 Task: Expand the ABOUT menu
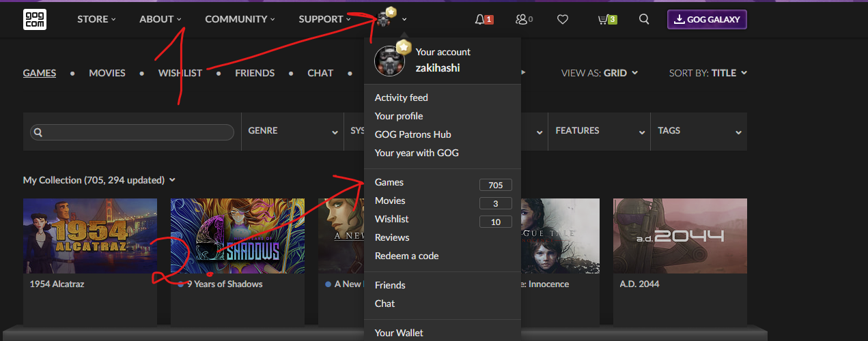click(x=160, y=19)
